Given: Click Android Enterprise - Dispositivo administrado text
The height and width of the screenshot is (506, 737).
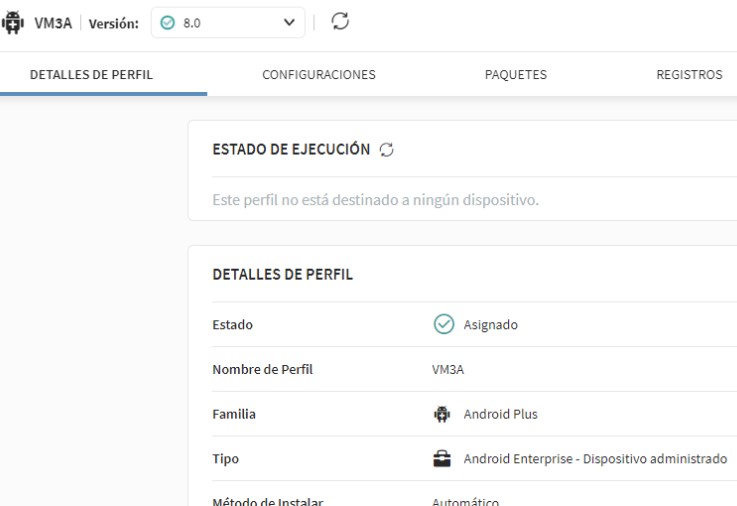Looking at the screenshot, I should point(595,459).
